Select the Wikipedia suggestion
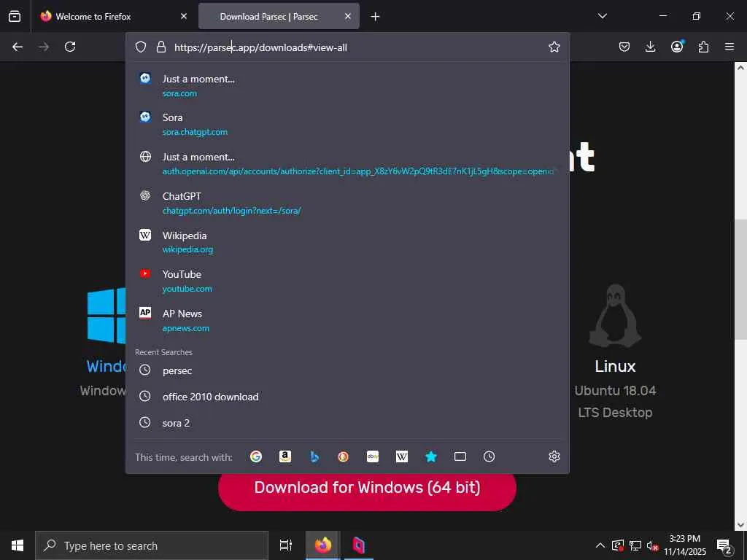The height and width of the screenshot is (560, 747). (x=347, y=242)
